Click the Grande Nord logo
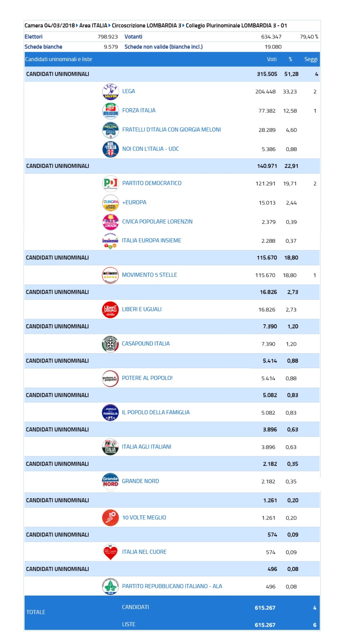Image resolution: width=344 pixels, height=644 pixels. (x=110, y=481)
